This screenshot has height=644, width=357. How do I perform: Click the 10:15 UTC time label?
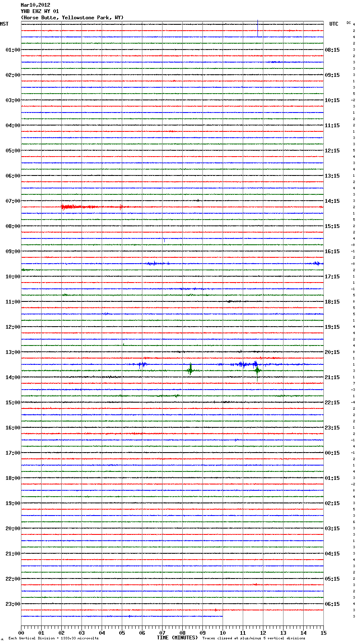tap(332, 100)
